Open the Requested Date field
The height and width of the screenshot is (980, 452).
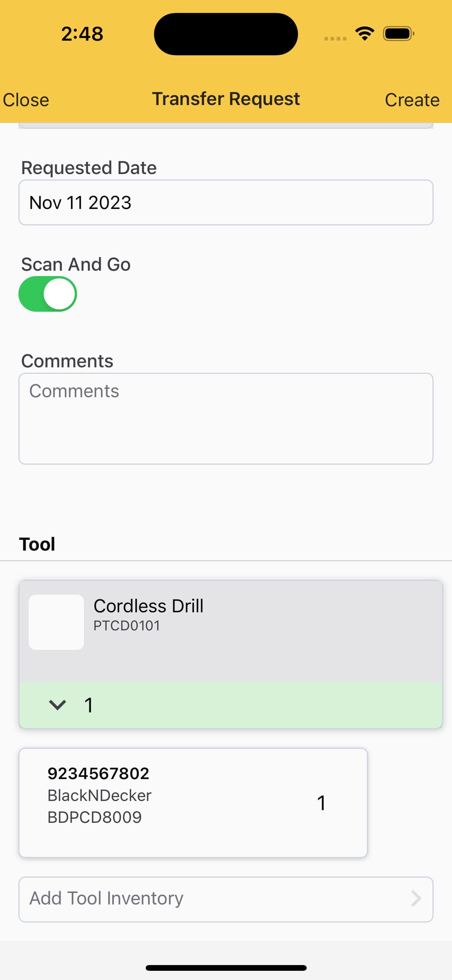tap(226, 202)
